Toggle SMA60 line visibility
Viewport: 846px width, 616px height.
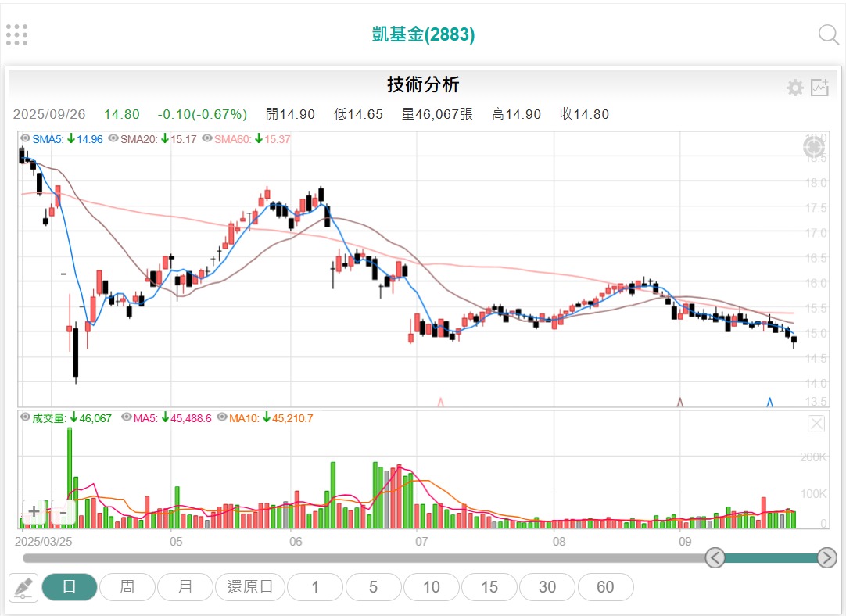coord(207,139)
